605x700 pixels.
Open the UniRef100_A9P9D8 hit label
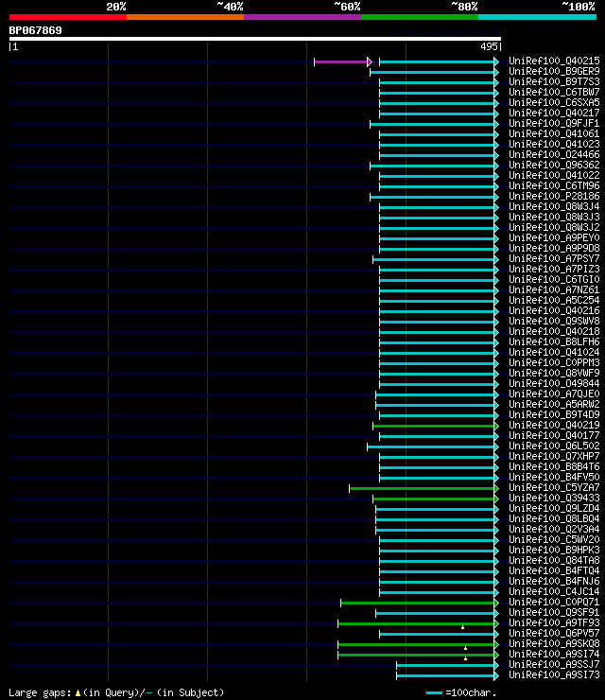554,248
